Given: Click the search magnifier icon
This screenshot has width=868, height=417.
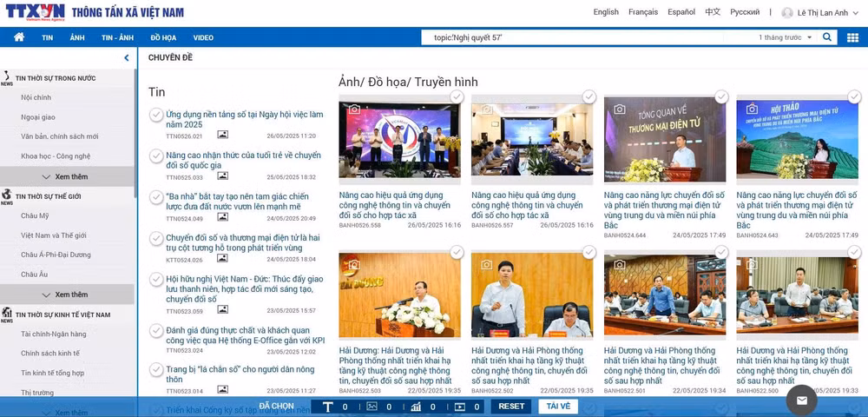Looking at the screenshot, I should click(x=827, y=37).
